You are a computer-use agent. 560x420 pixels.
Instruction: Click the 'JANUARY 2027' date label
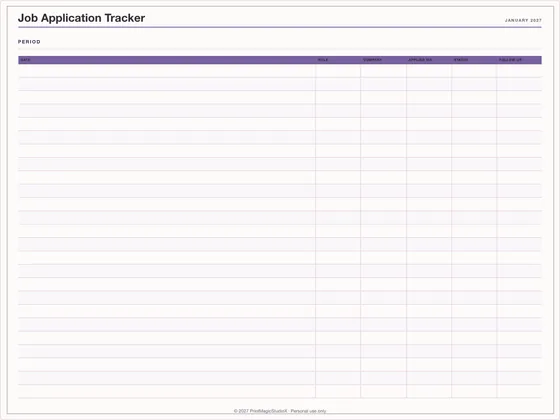click(x=523, y=20)
